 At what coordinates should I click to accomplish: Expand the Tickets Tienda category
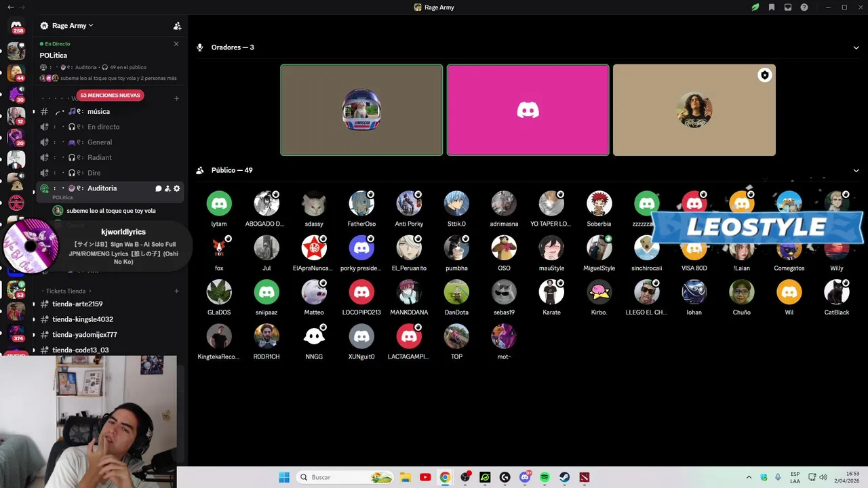(66, 291)
